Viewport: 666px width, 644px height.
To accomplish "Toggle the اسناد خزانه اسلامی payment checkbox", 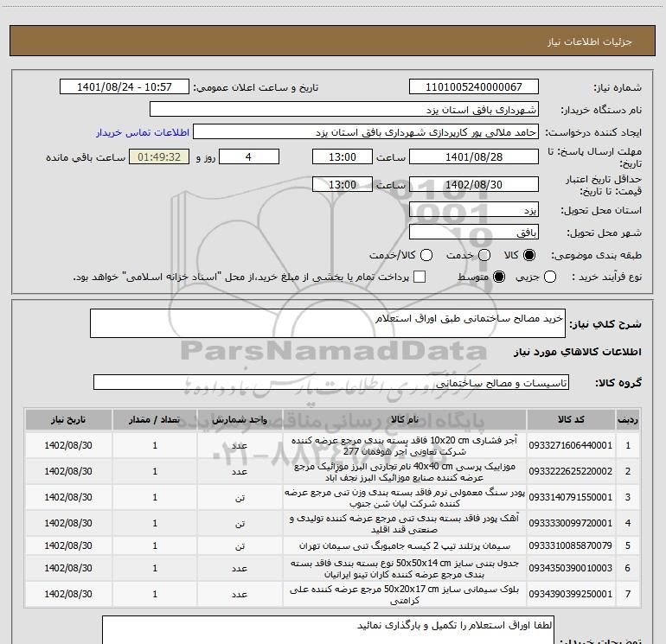I will 419,277.
